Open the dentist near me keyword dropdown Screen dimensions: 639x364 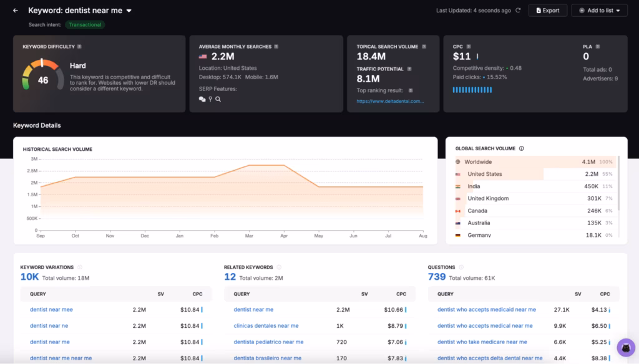point(129,10)
